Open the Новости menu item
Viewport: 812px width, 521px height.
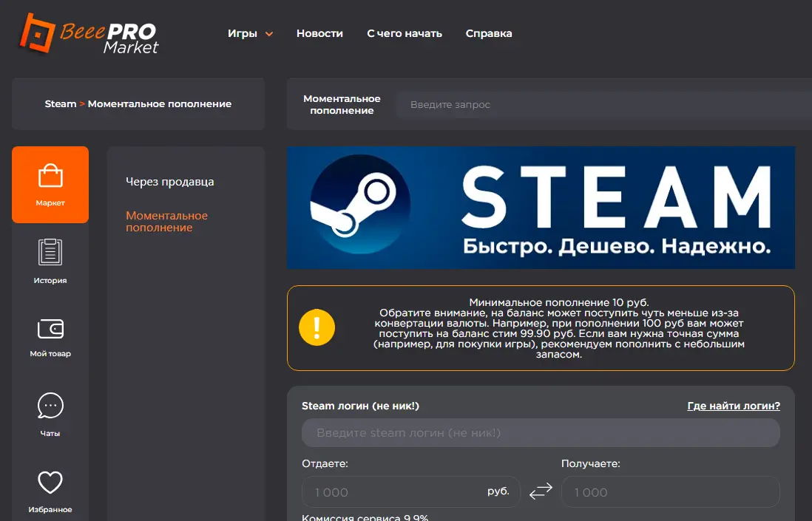click(x=319, y=34)
